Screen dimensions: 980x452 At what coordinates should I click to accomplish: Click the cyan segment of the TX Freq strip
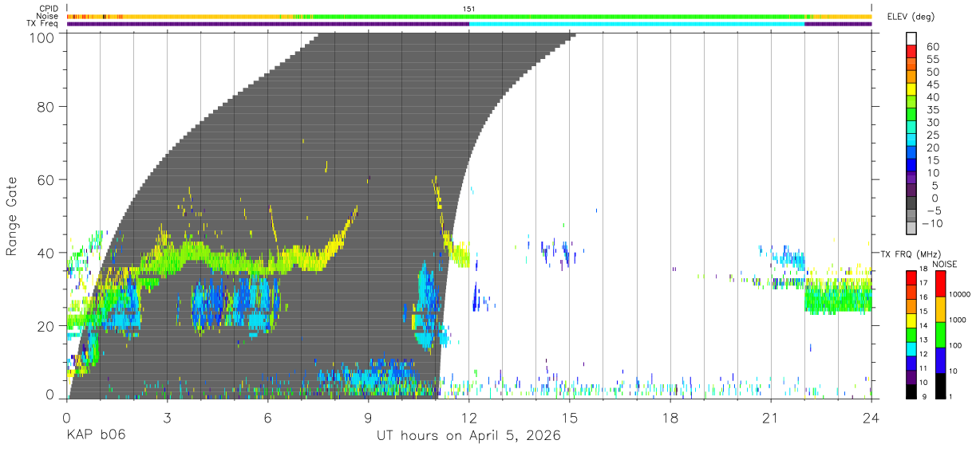637,24
